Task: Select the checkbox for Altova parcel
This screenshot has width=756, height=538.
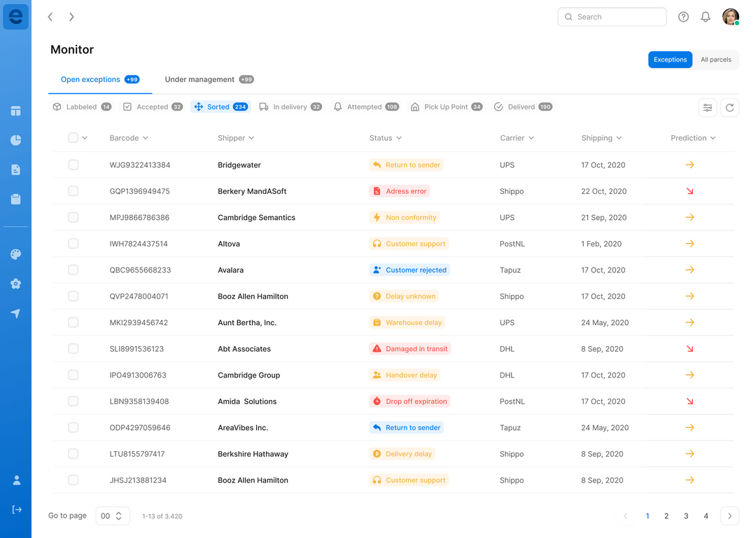Action: [x=73, y=244]
